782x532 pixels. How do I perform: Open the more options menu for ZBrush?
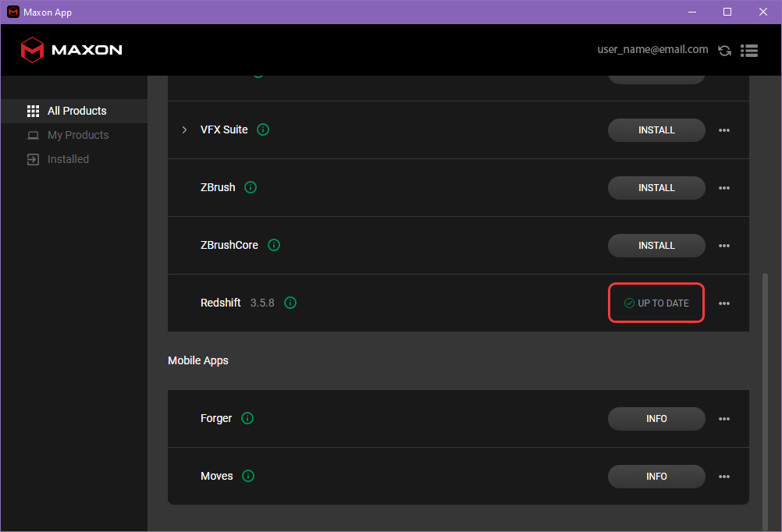[724, 188]
